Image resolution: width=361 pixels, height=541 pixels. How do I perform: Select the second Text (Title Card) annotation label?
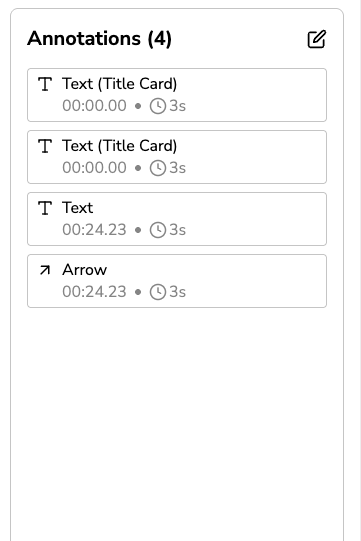(x=119, y=146)
